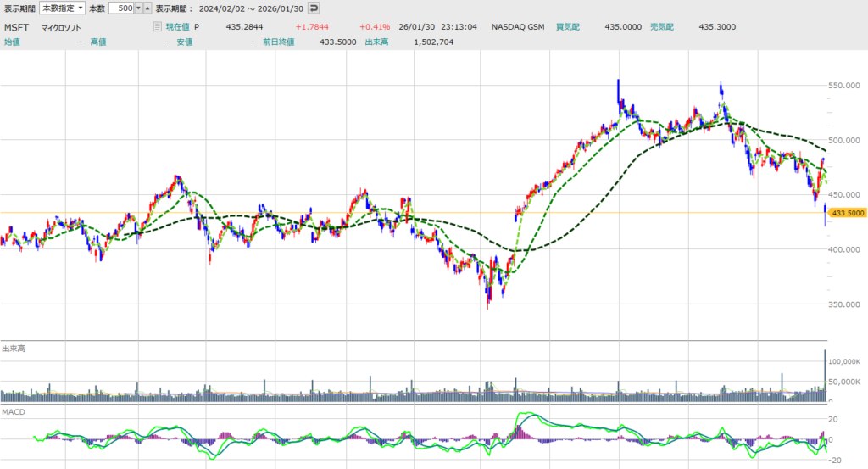Open the document icon beside 現在値

157,27
